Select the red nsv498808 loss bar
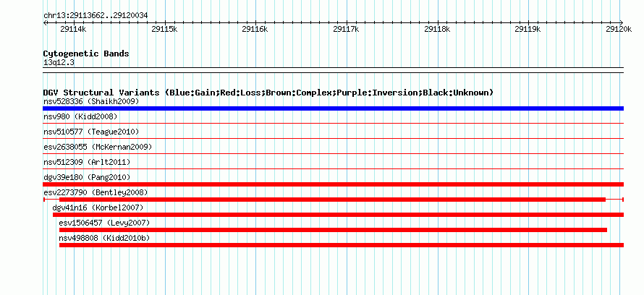This screenshot has width=644, height=295. [x=342, y=245]
